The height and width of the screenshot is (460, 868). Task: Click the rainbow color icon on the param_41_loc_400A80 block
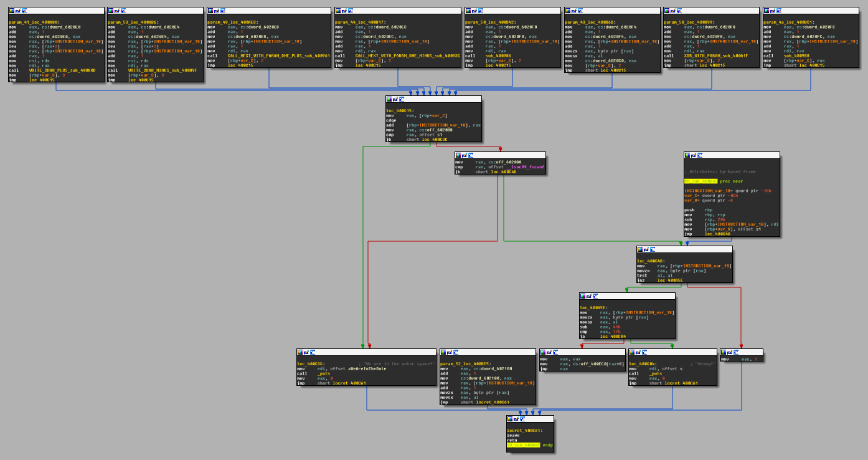[x=11, y=10]
